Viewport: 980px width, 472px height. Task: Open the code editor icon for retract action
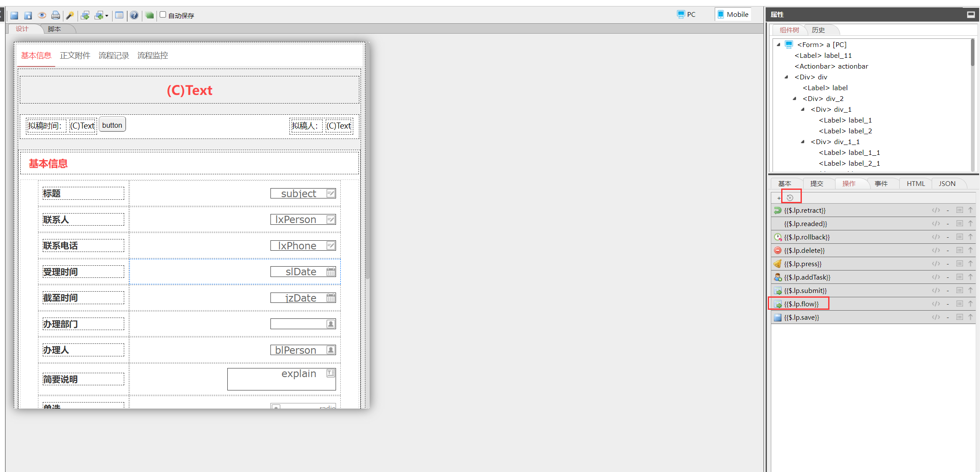coord(936,210)
